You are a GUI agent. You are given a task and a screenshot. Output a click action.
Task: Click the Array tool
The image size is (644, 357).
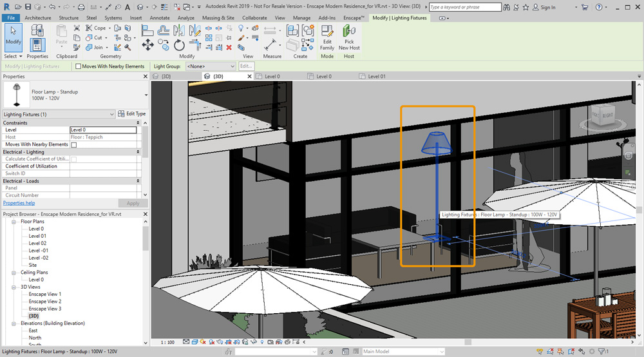click(x=209, y=38)
